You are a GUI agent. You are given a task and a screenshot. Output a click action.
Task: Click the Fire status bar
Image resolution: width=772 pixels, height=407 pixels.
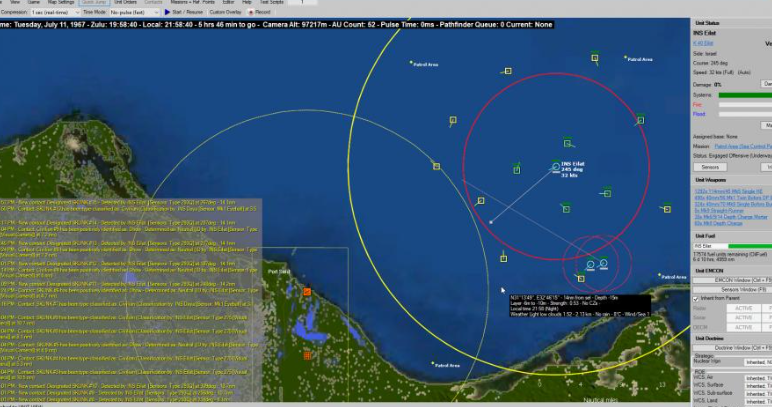745,104
